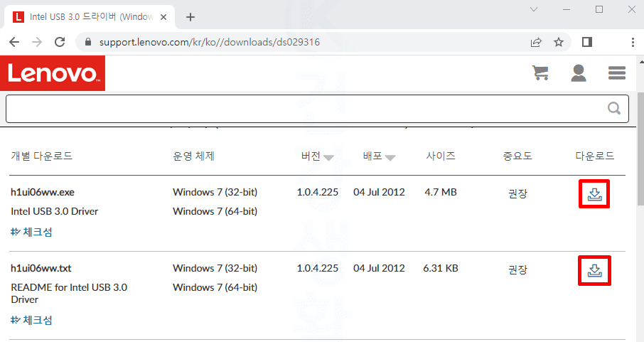
Task: Close the Intel USB 3.0 tab
Action: pos(163,17)
